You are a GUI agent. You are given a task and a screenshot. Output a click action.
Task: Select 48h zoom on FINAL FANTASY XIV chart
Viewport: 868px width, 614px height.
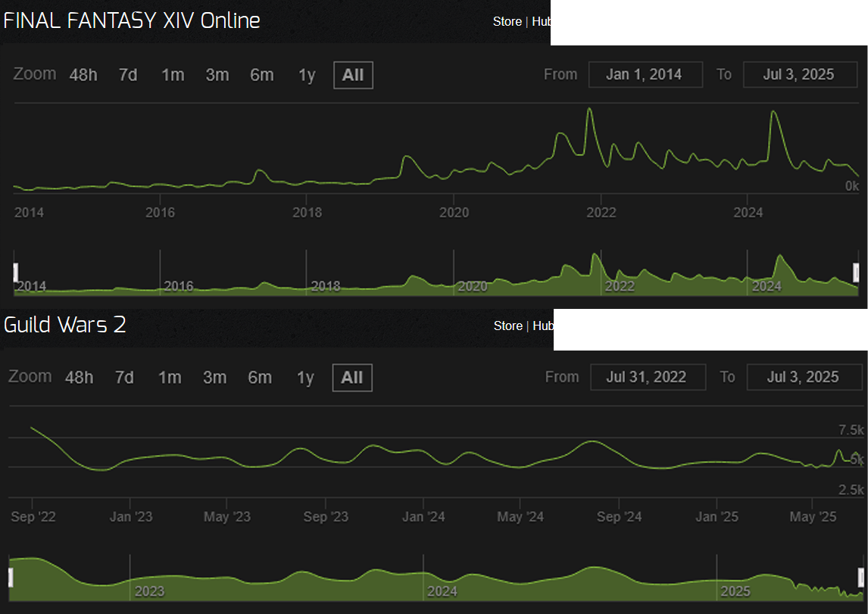coord(83,75)
